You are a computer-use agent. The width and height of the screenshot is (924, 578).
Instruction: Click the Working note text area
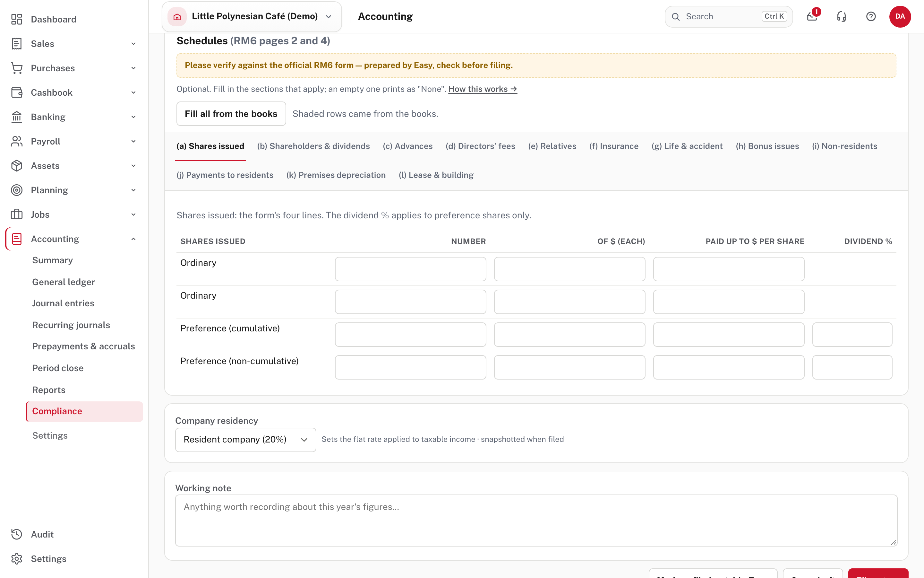point(536,520)
